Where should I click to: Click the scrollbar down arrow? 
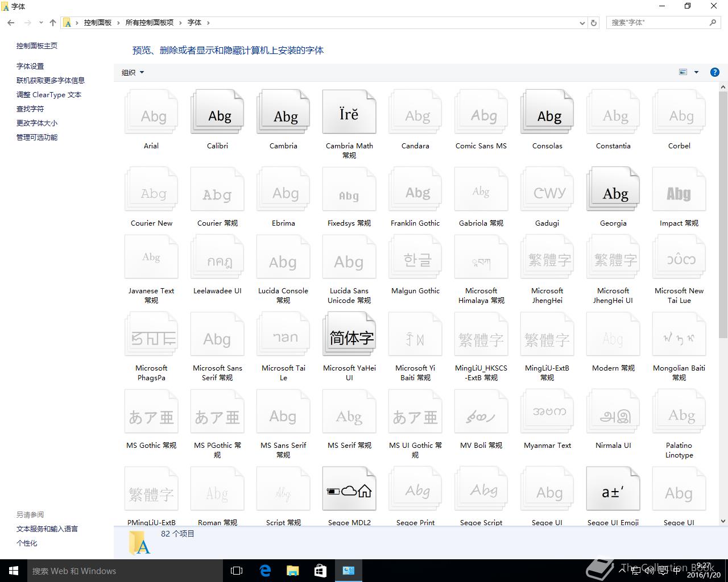pos(723,521)
